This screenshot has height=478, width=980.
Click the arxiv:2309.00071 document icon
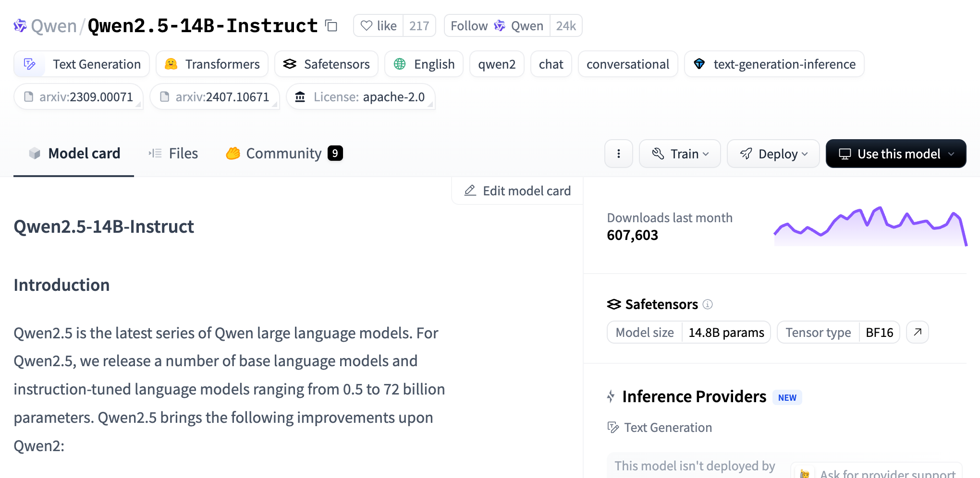29,96
